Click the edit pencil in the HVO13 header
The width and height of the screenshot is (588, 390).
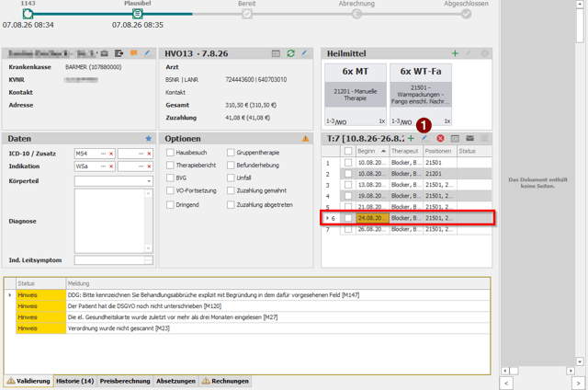[305, 53]
